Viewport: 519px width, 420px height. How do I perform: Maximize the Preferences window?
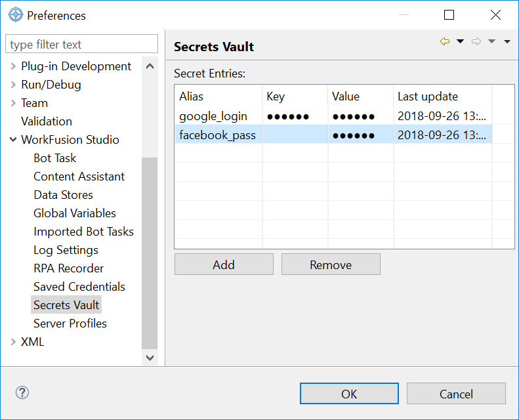[449, 15]
